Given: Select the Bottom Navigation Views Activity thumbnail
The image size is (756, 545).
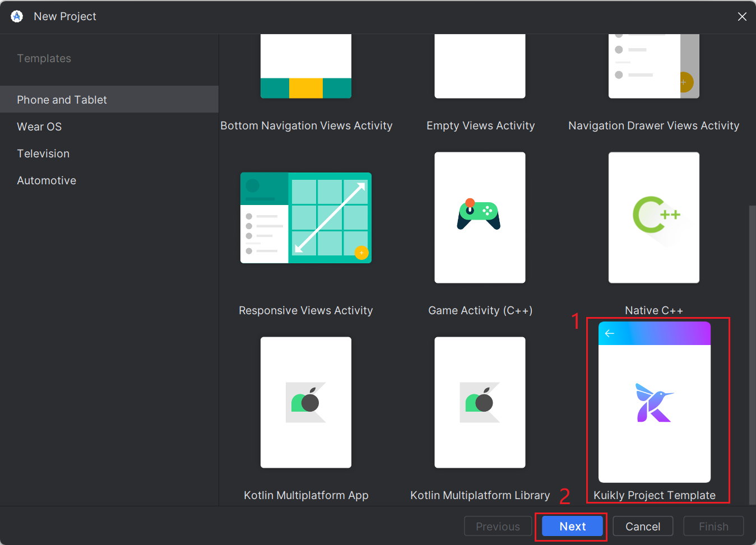Looking at the screenshot, I should 306,66.
